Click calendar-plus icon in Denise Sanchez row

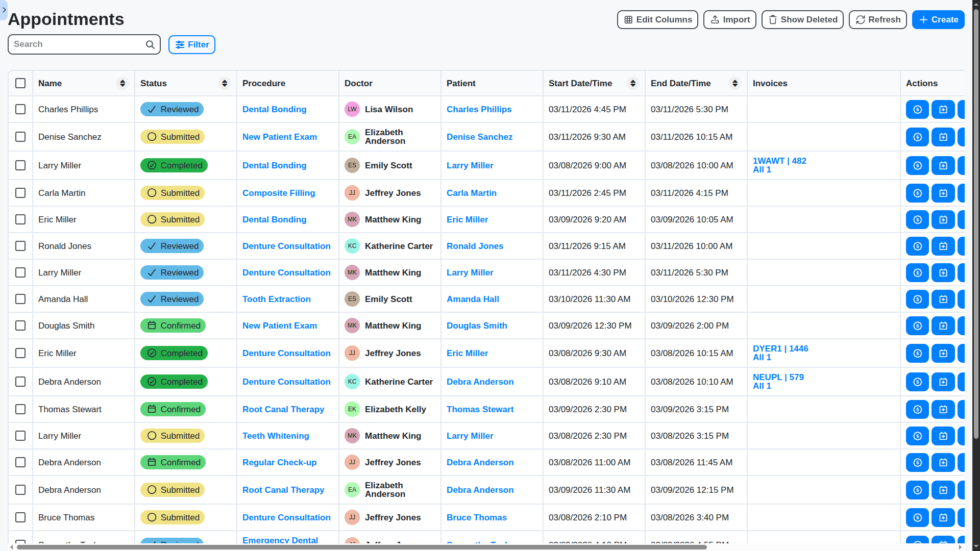pyautogui.click(x=943, y=137)
